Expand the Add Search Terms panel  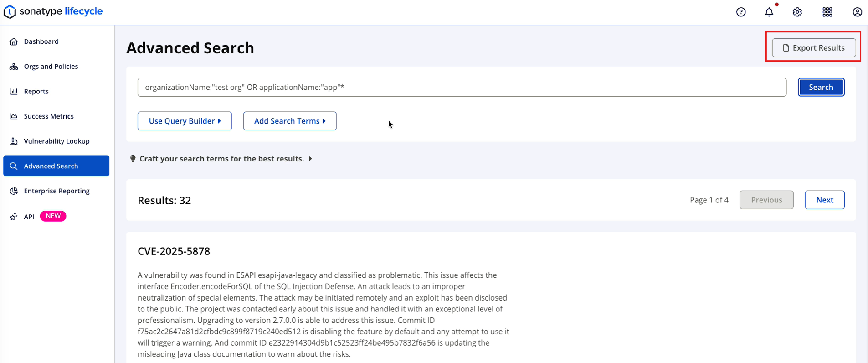click(290, 121)
